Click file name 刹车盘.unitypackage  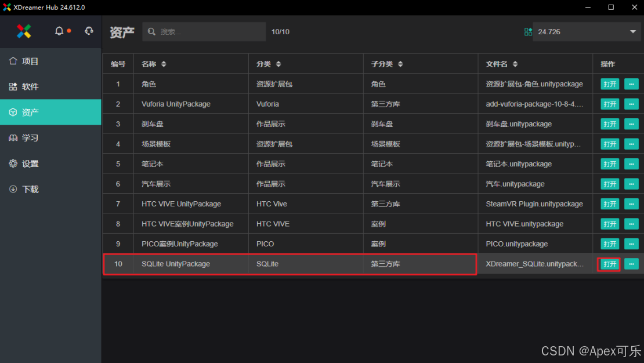(x=519, y=124)
